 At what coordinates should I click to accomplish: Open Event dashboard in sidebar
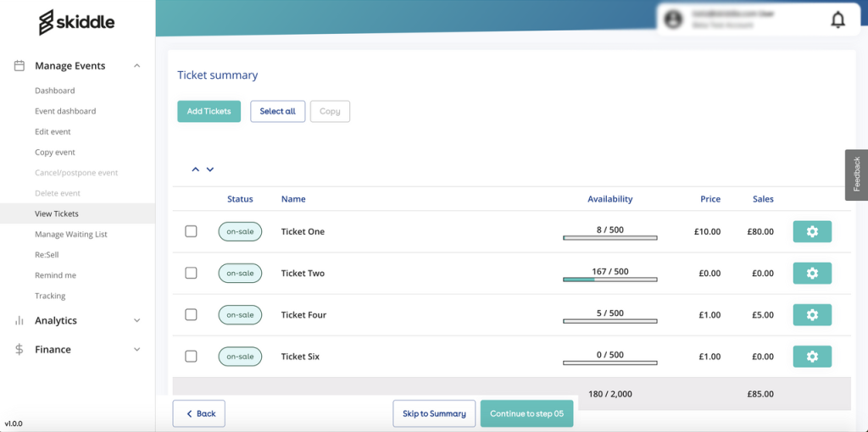click(x=65, y=111)
